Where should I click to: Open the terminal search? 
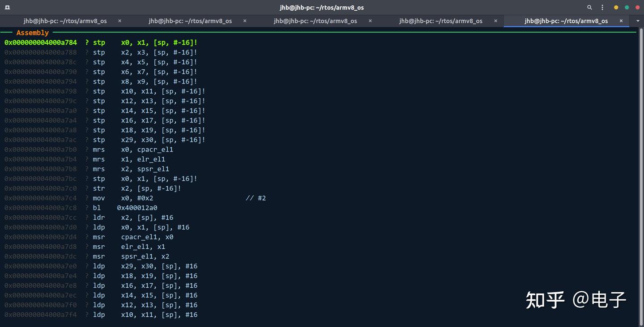[x=589, y=8]
